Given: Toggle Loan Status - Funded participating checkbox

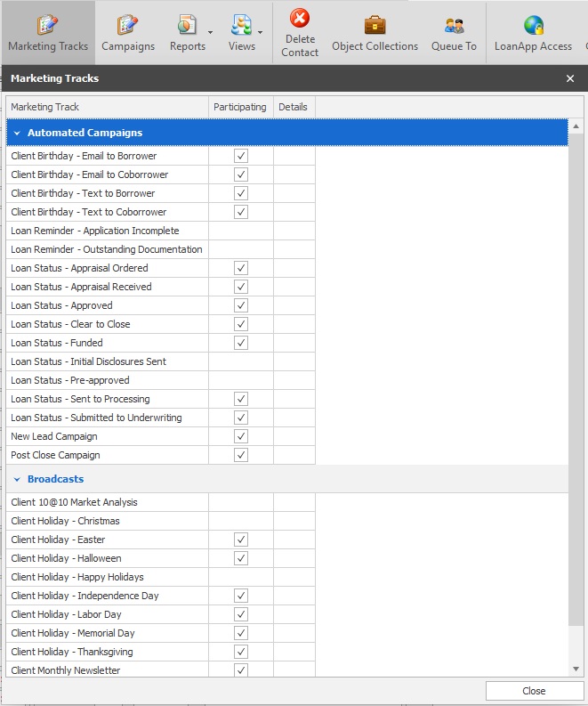Looking at the screenshot, I should (x=241, y=343).
